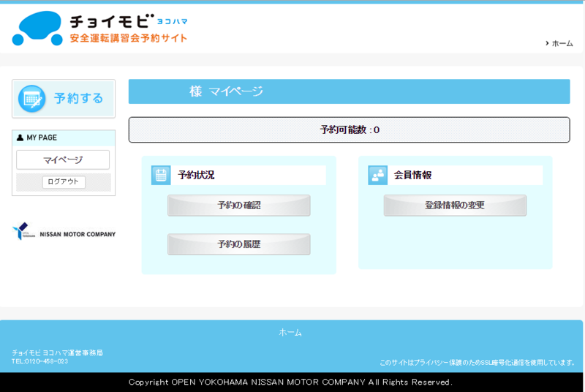The height and width of the screenshot is (392, 585).
Task: Open 登録情報の変更 to edit registration
Action: [x=455, y=205]
